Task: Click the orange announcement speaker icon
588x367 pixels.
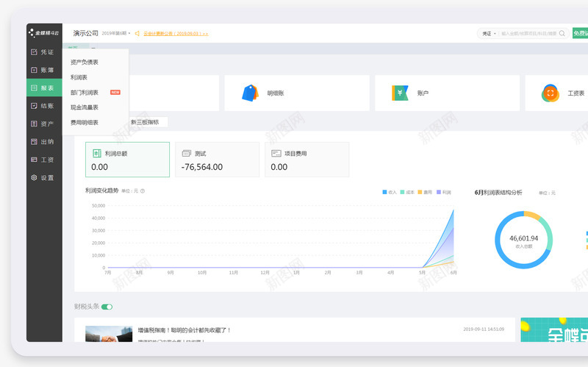Action: point(137,33)
